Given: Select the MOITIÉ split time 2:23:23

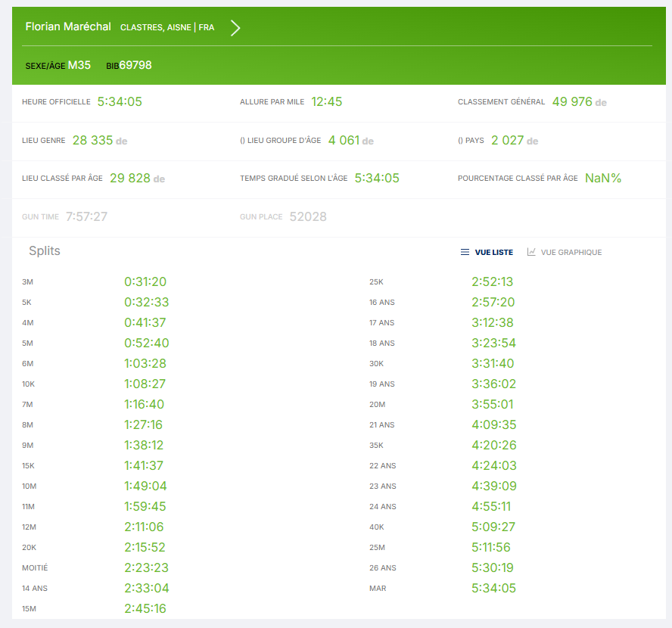Looking at the screenshot, I should click(146, 567).
